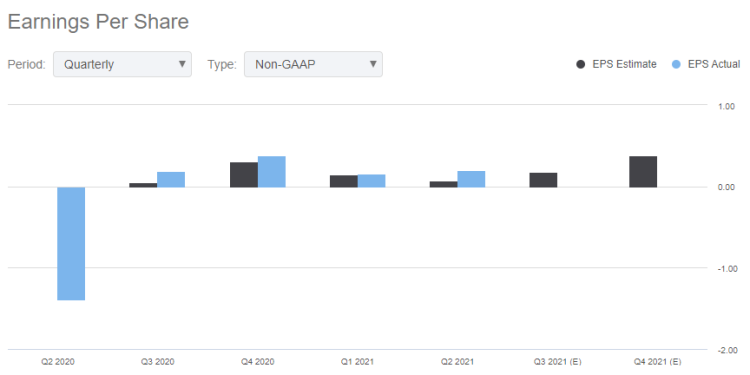Image resolution: width=750 pixels, height=375 pixels.
Task: Open the Period dropdown set to Quarterly
Action: click(x=122, y=64)
